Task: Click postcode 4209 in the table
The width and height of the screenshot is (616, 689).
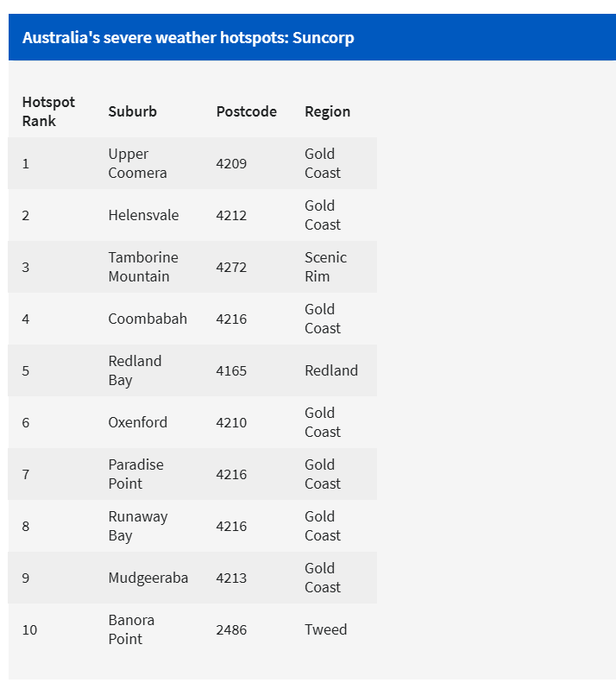Action: point(231,163)
